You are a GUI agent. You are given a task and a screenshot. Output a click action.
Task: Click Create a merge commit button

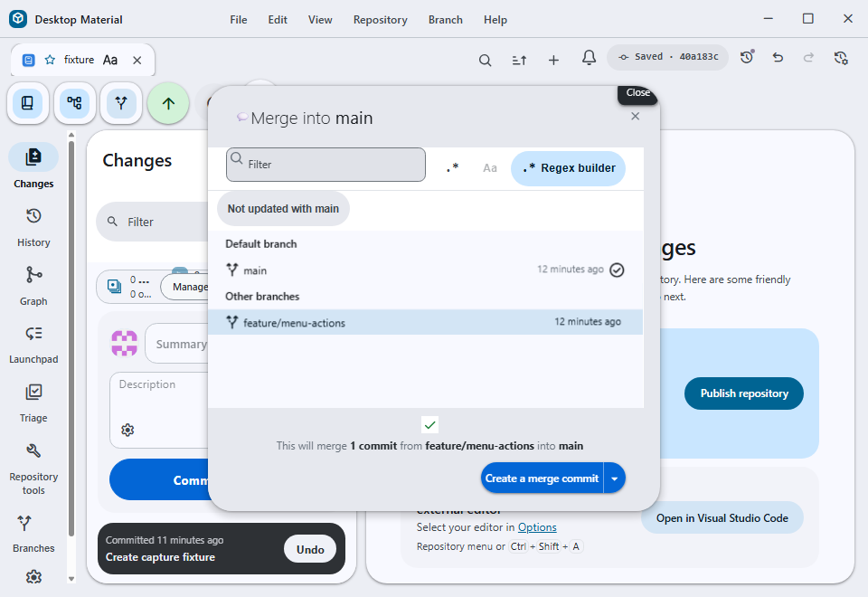tap(542, 479)
